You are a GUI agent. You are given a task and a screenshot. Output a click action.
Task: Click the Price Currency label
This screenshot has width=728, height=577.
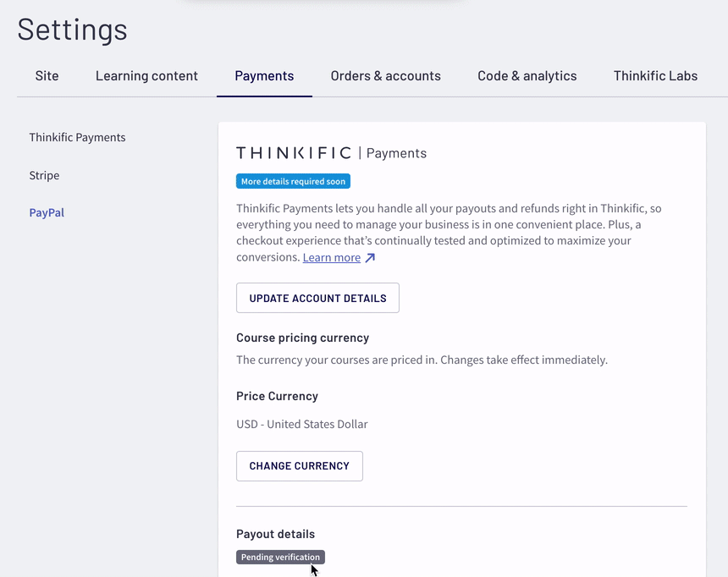click(x=277, y=396)
